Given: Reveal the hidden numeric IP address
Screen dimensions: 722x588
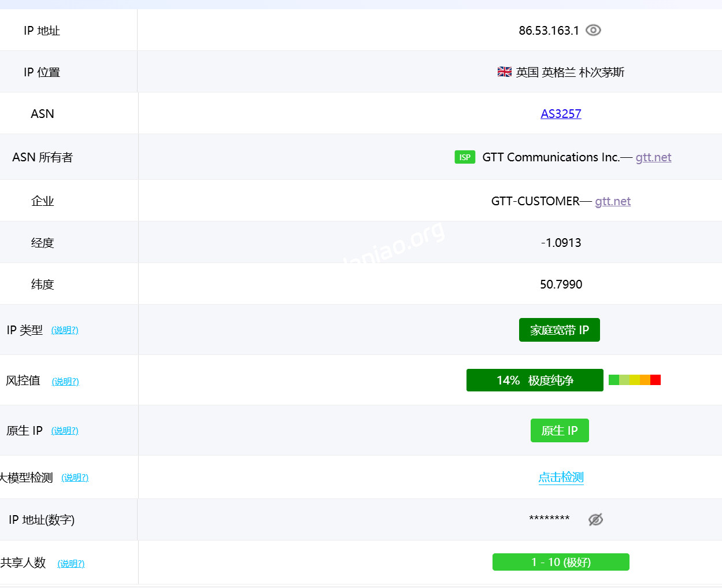Looking at the screenshot, I should pos(595,519).
